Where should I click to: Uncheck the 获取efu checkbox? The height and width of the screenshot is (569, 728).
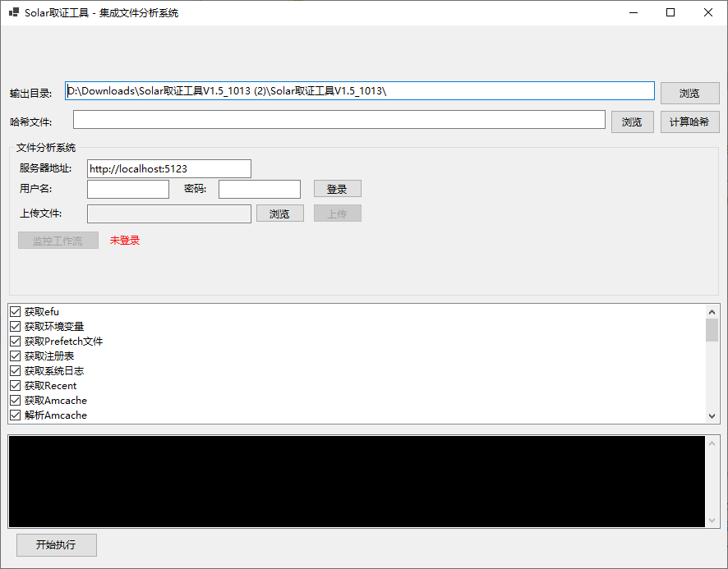15,312
